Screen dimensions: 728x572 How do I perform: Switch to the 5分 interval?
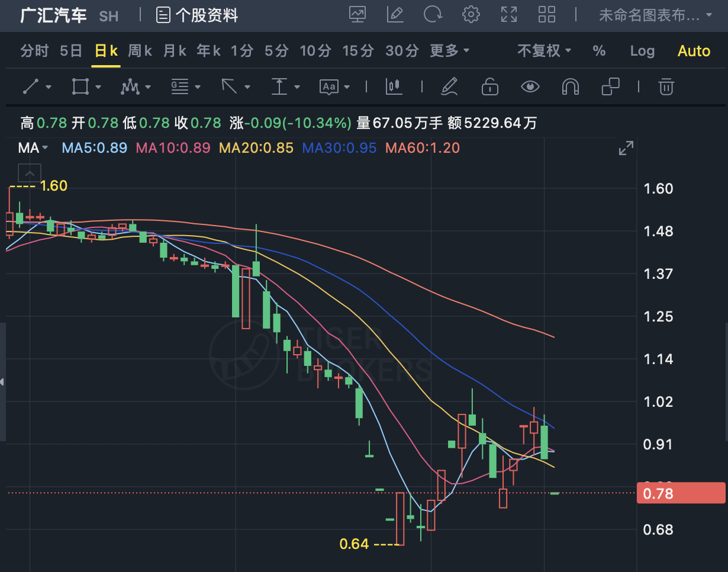276,51
